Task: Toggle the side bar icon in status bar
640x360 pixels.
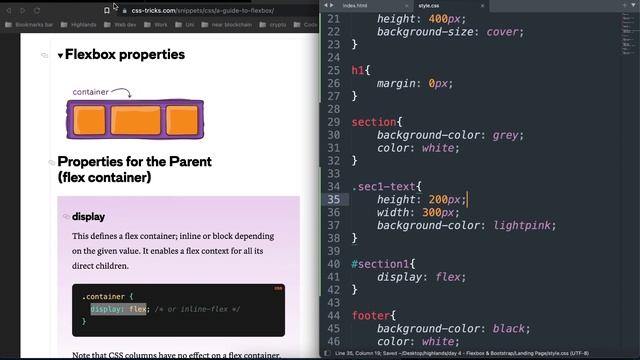Action: tap(326, 353)
